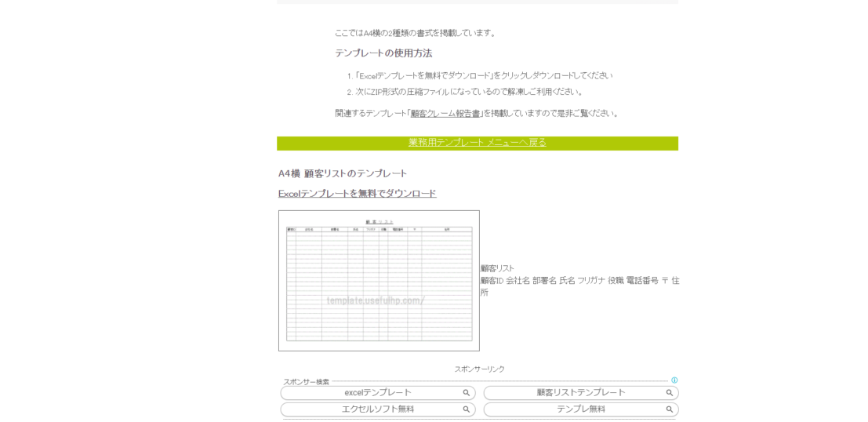Open the ad info icon beside スポンサー検索
The image size is (868, 422).
pyautogui.click(x=674, y=380)
